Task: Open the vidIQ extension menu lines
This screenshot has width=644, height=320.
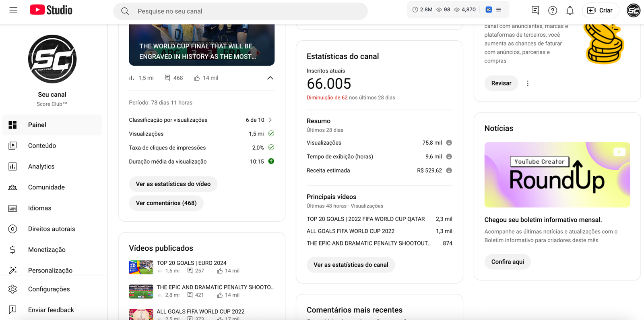Action: click(499, 10)
